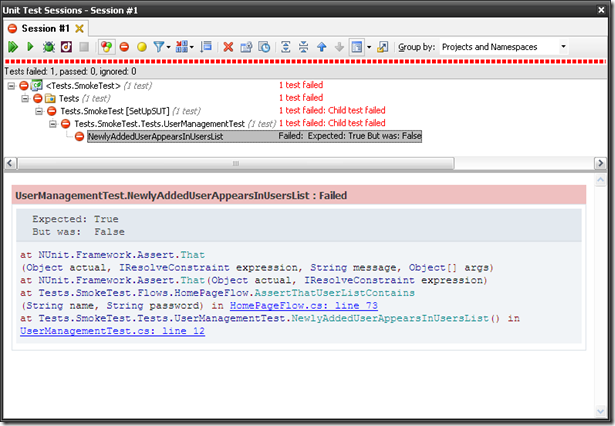The image size is (615, 426).
Task: Click the project icon beside <Tests.SmokeTest>
Action: pyautogui.click(x=37, y=85)
